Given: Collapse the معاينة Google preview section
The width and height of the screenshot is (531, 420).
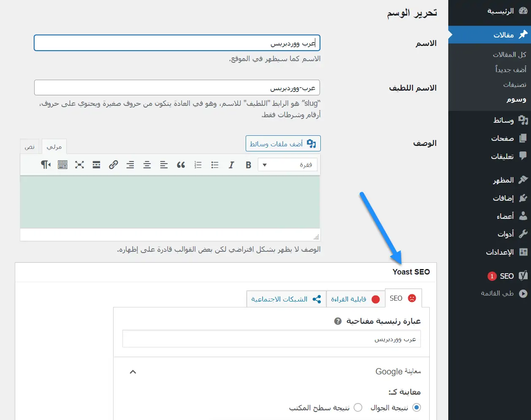Looking at the screenshot, I should pyautogui.click(x=133, y=372).
